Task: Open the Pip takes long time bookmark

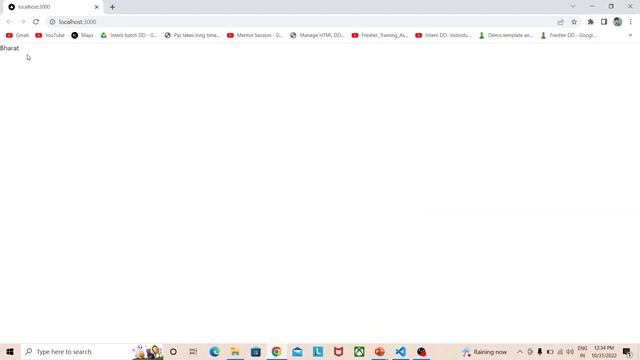Action: [x=192, y=36]
